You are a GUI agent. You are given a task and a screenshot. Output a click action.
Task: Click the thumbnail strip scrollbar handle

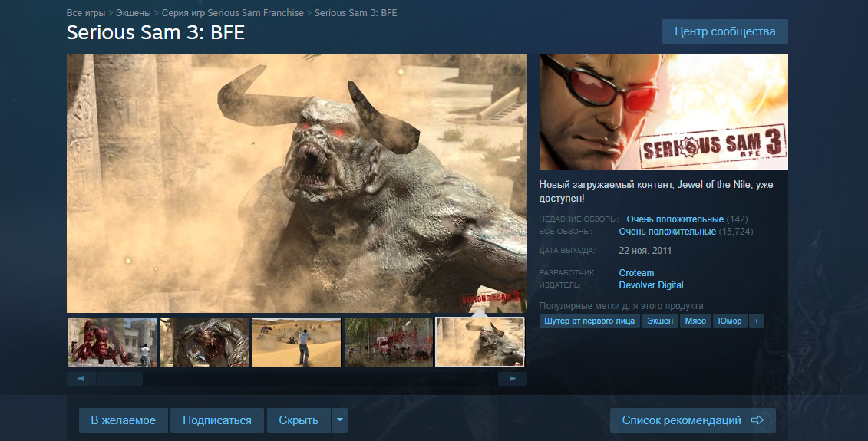click(x=120, y=378)
